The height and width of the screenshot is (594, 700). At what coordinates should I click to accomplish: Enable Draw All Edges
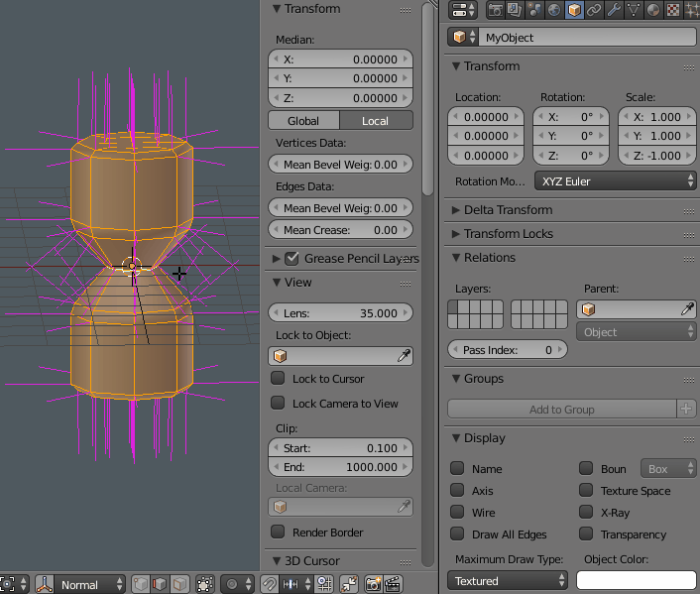click(x=457, y=534)
